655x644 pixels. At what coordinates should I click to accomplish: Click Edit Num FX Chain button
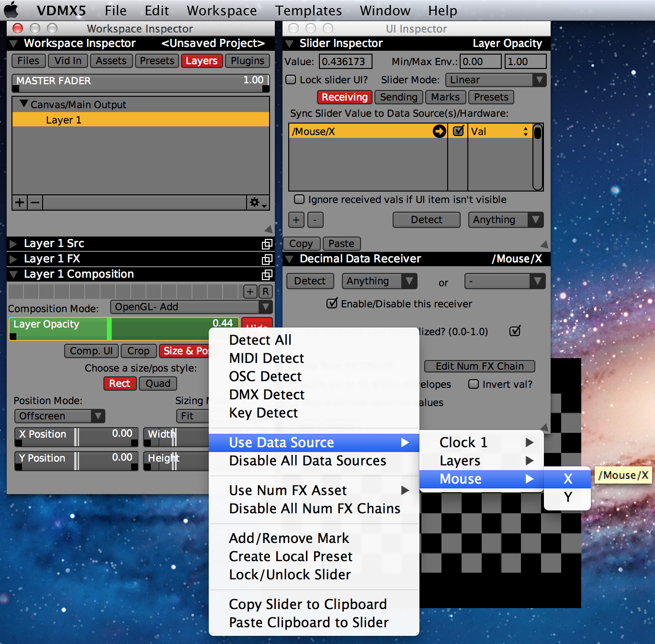tap(480, 366)
